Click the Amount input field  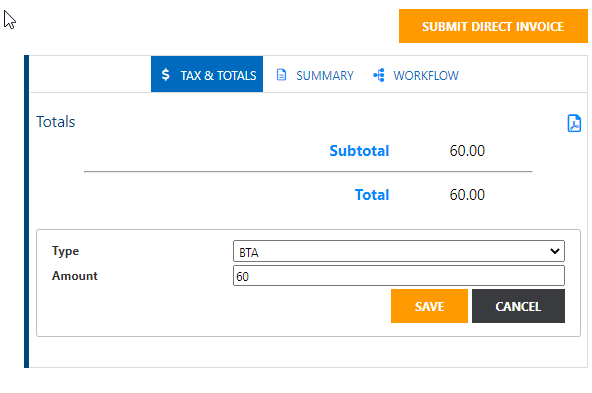pyautogui.click(x=399, y=276)
